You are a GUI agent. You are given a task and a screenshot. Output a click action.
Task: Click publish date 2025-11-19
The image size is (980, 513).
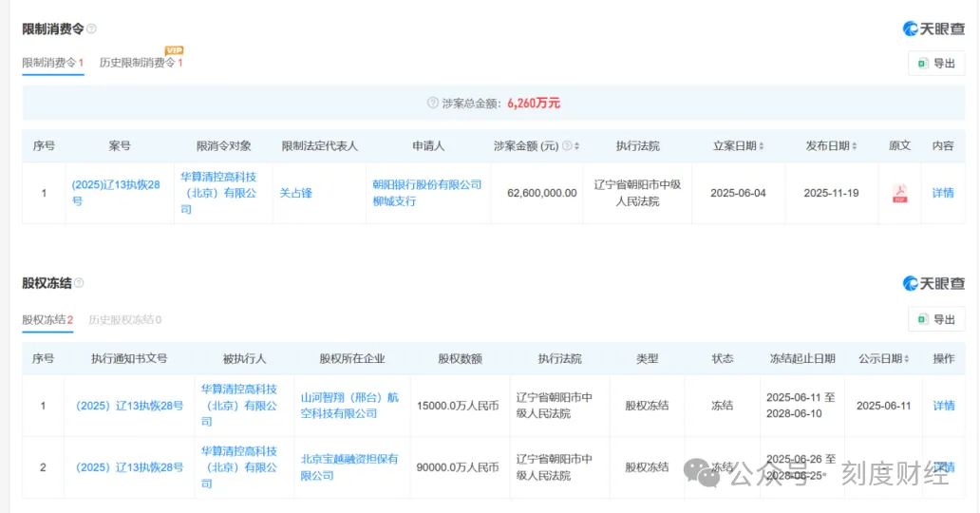[x=831, y=193]
